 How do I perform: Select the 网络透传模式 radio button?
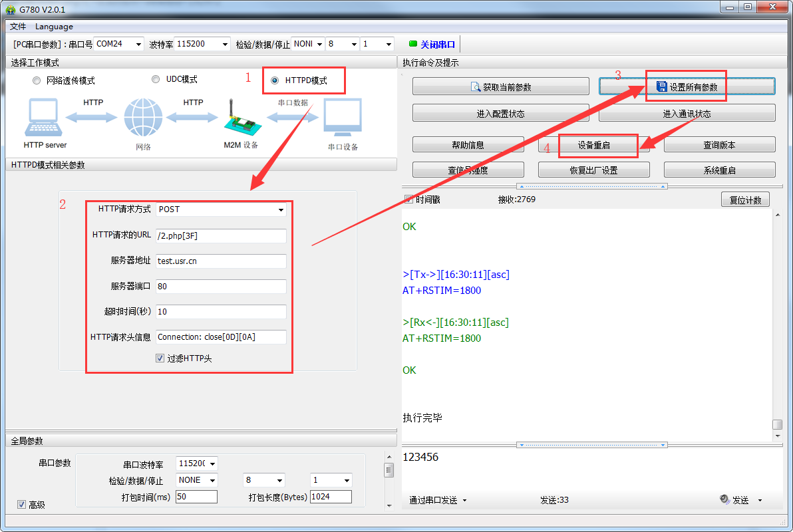[37, 80]
